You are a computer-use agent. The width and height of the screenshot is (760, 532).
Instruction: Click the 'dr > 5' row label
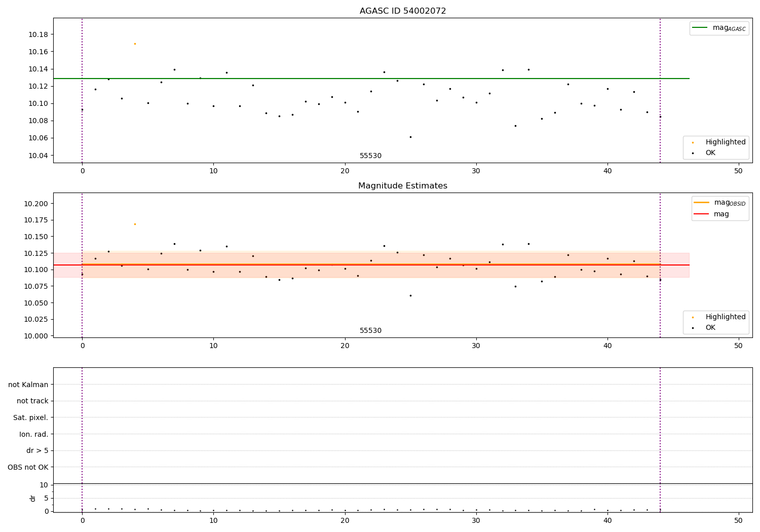[x=37, y=451]
